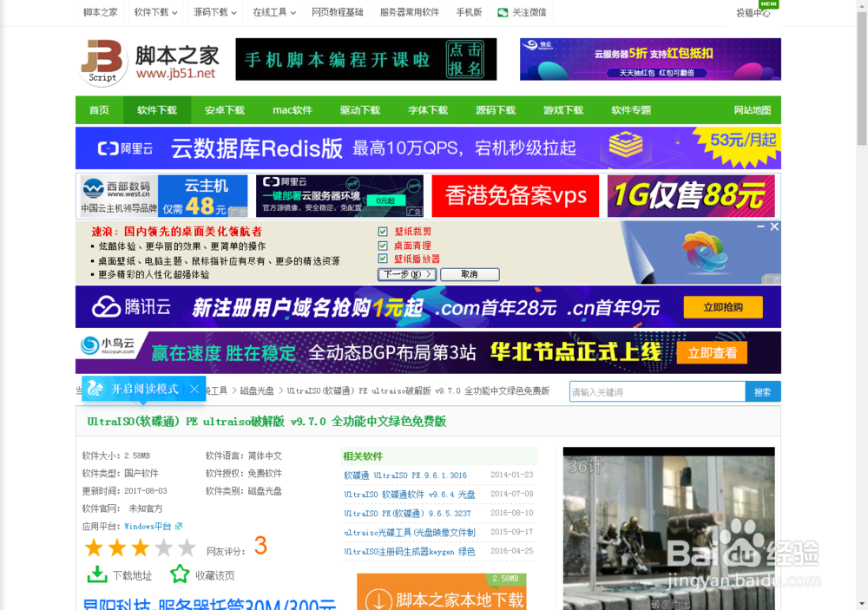Viewport: 868px width, 610px height.
Task: Toggle the 壁纸播放器 checkbox
Action: (383, 259)
